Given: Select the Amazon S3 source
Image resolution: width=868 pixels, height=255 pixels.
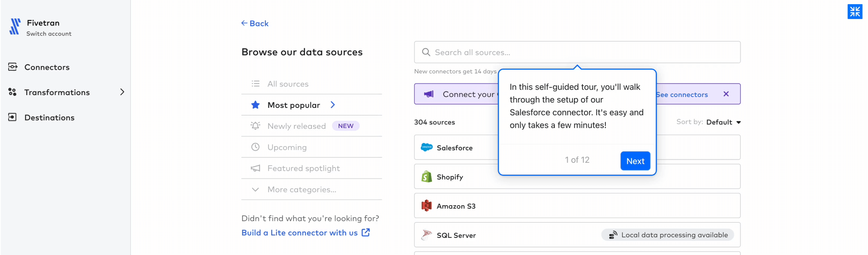Looking at the screenshot, I should [x=577, y=206].
